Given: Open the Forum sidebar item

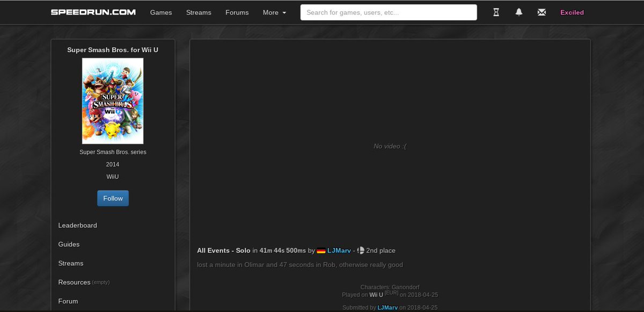Looking at the screenshot, I should tap(68, 301).
